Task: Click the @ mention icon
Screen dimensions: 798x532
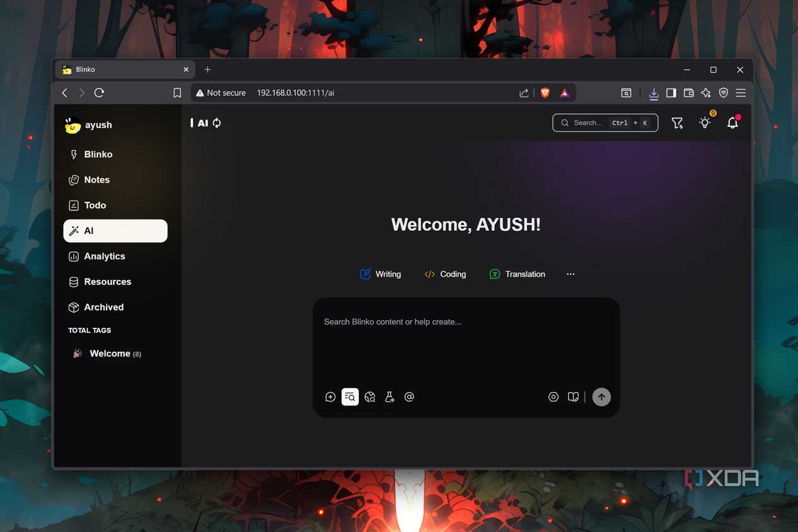Action: 409,397
